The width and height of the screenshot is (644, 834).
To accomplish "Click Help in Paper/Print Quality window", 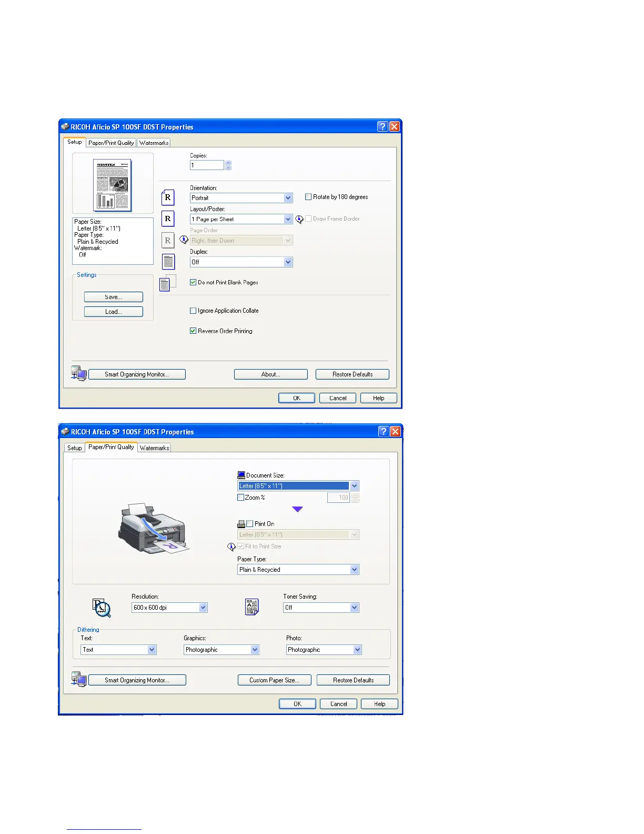I will (x=380, y=704).
